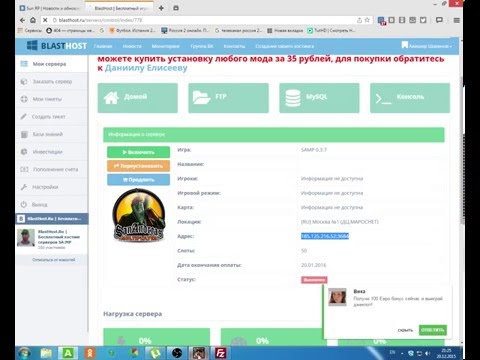Open a new tab with plus button

pos(161,8)
